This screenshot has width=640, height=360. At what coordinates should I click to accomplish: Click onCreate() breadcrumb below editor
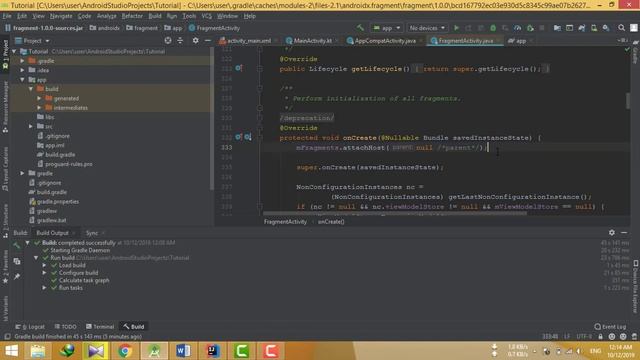(x=331, y=222)
